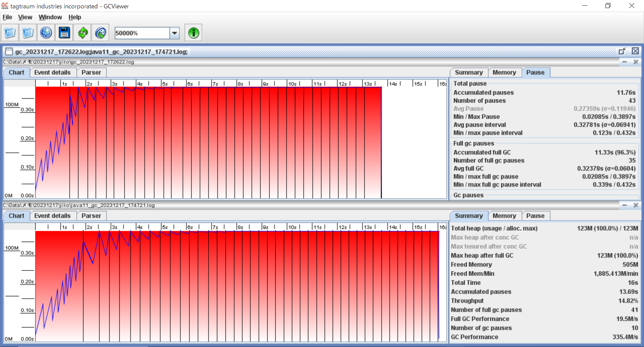Viewport: 644px width, 347px height.
Task: Switch to the Memory tab of the top log
Action: [x=504, y=72]
